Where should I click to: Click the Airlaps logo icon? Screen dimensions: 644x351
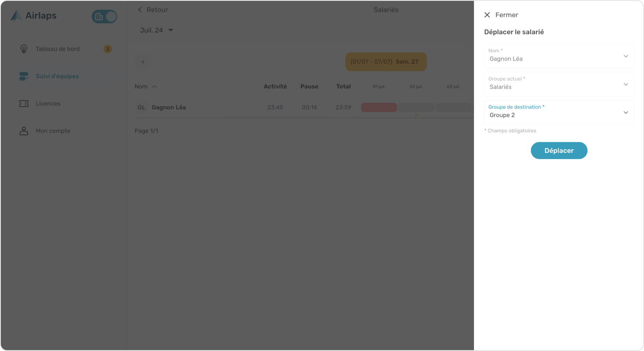[16, 16]
